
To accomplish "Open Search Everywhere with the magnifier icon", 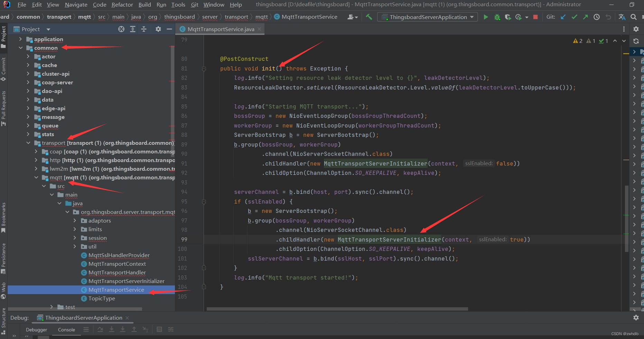I will pyautogui.click(x=633, y=17).
